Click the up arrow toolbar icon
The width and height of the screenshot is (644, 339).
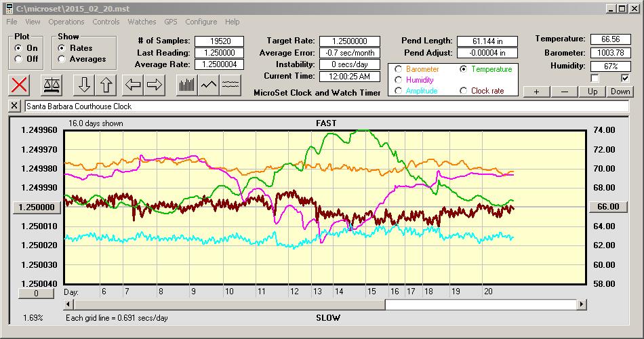[106, 85]
